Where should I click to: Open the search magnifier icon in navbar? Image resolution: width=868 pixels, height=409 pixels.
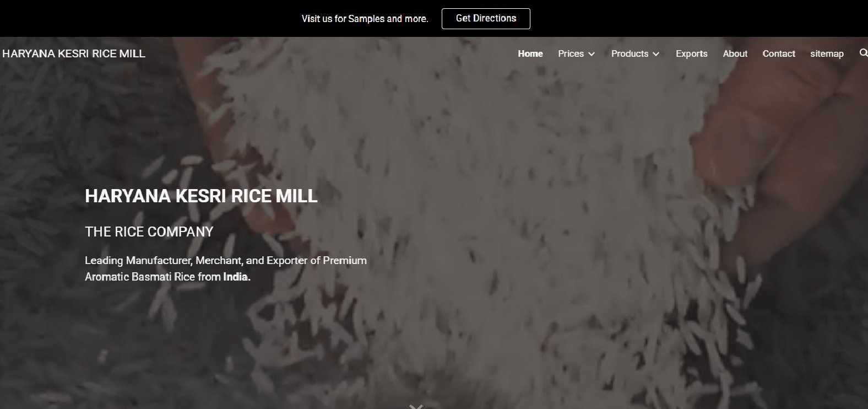864,53
